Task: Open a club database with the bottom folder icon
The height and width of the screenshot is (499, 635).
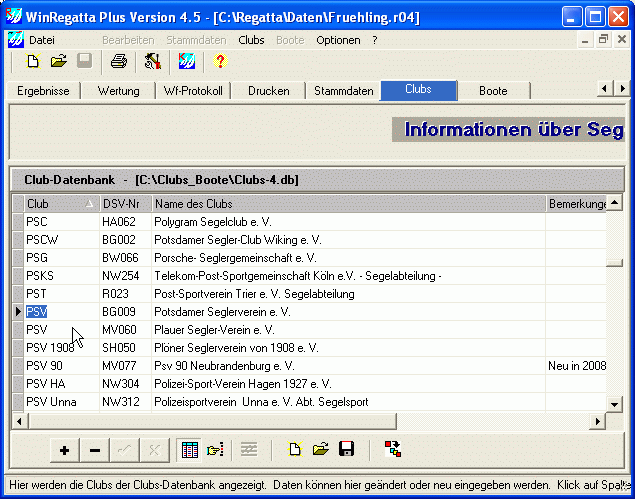Action: pyautogui.click(x=320, y=450)
